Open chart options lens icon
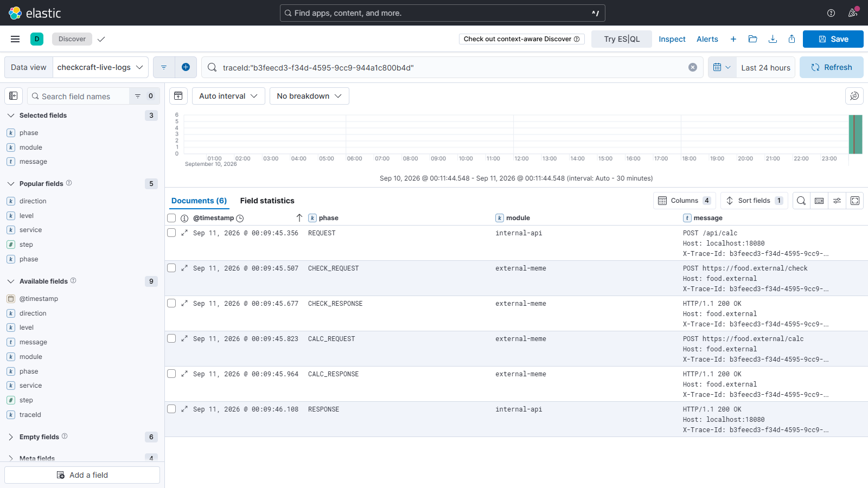This screenshot has width=868, height=488. 854,96
